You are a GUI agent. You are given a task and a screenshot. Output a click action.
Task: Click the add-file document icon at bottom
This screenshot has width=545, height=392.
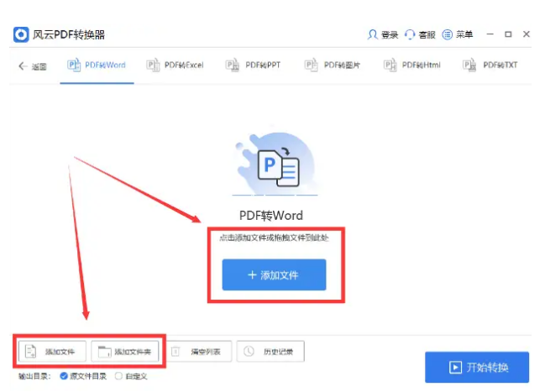point(30,352)
